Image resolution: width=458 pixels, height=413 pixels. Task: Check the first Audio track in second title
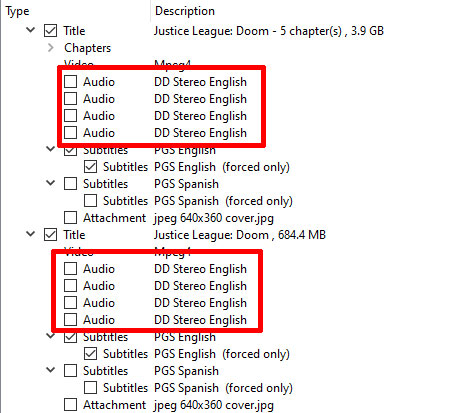coord(70,268)
